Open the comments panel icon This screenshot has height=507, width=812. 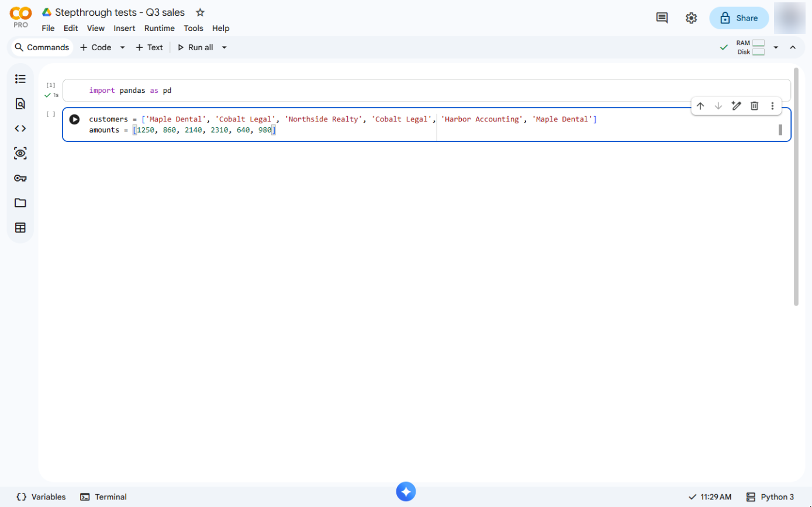click(x=662, y=18)
